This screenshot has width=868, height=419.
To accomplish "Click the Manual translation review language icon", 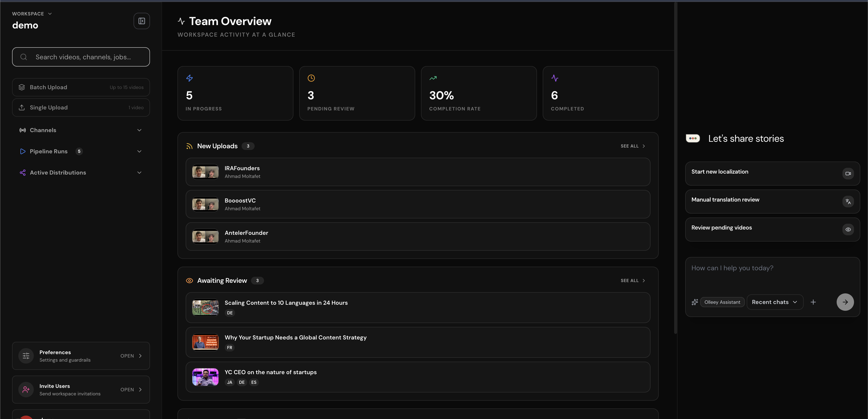I will tap(848, 201).
